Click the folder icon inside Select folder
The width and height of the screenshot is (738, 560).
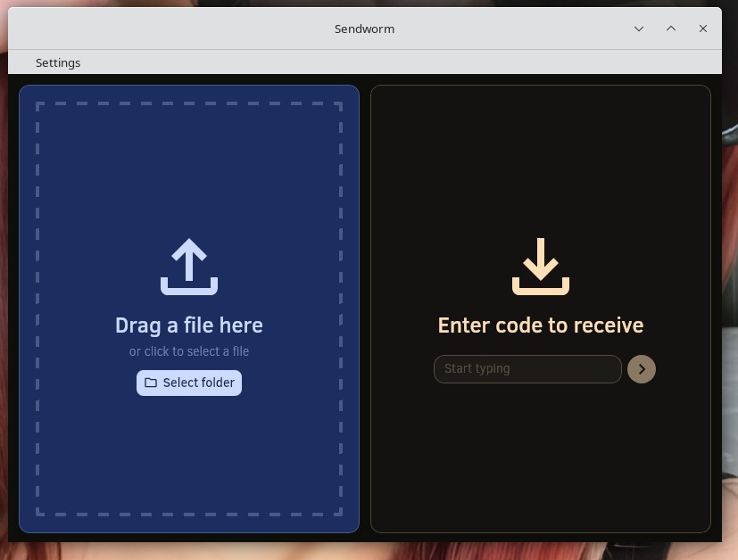151,383
